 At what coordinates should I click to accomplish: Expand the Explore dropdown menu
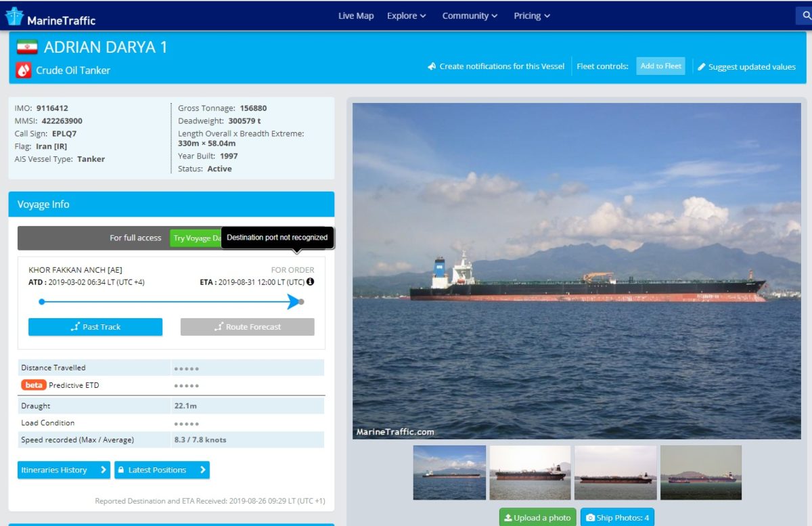(406, 16)
